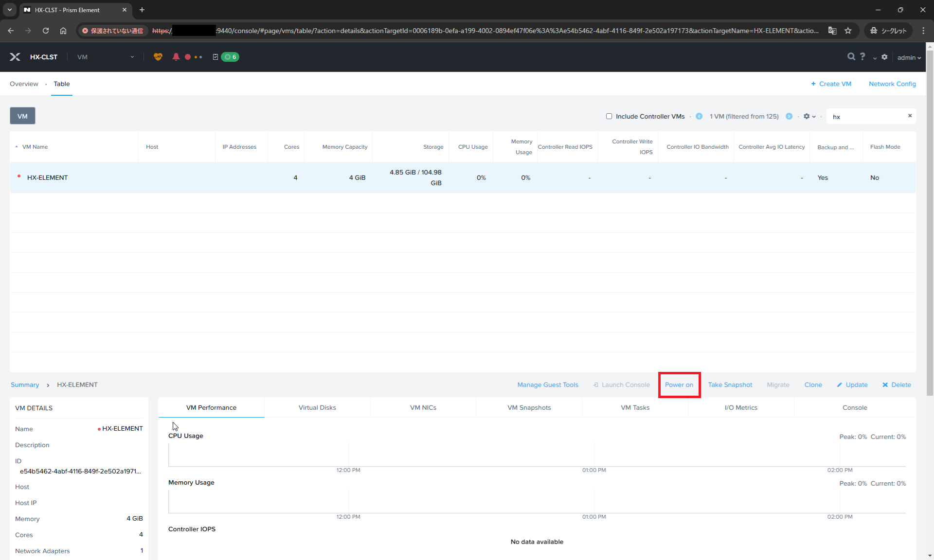934x560 pixels.
Task: Click the Network Config link top right
Action: (892, 83)
